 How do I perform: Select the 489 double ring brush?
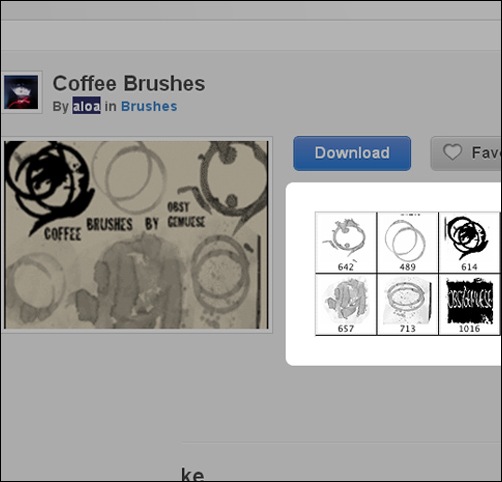tap(408, 242)
